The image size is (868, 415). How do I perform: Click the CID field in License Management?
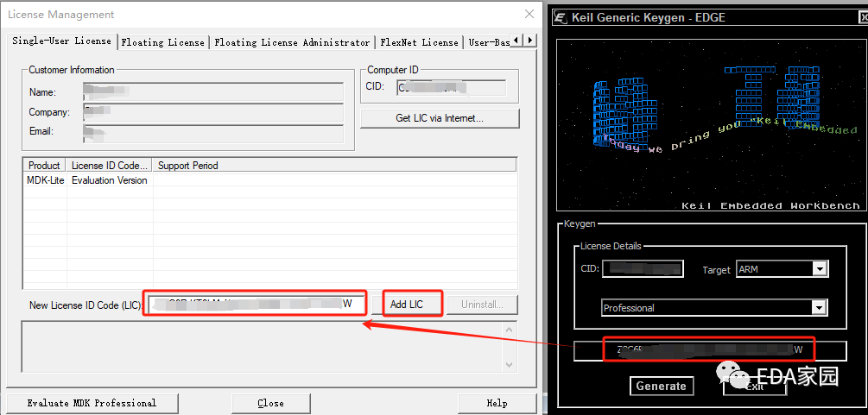(x=451, y=87)
